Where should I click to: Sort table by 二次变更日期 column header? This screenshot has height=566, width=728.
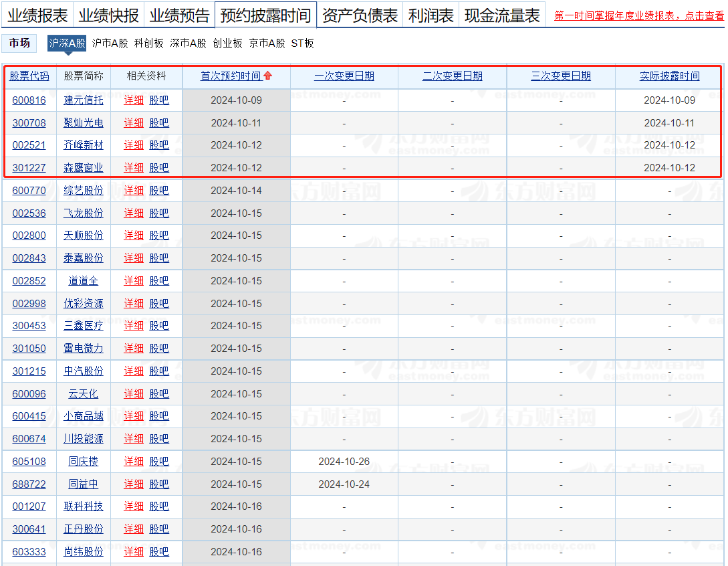tap(453, 76)
